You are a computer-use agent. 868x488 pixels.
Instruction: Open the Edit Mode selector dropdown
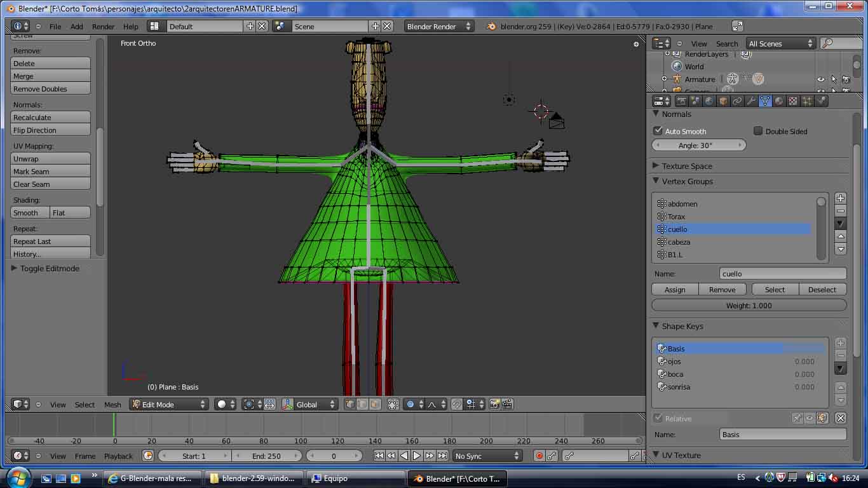click(x=170, y=404)
